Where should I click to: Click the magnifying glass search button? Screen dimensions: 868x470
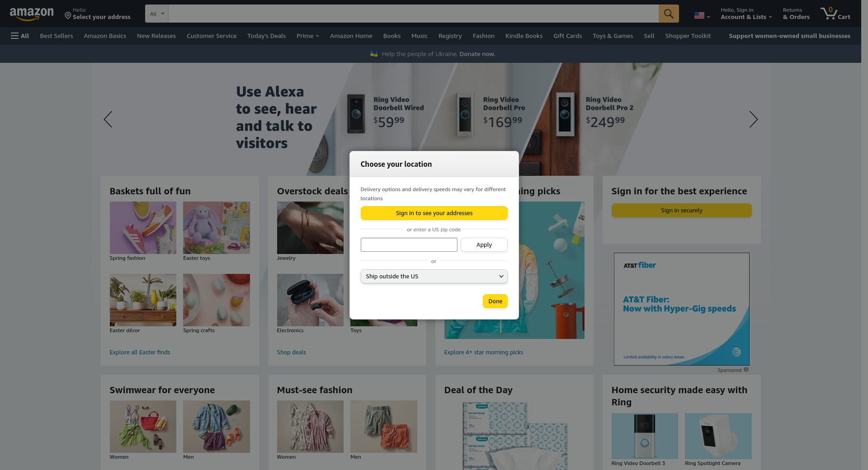pos(668,14)
